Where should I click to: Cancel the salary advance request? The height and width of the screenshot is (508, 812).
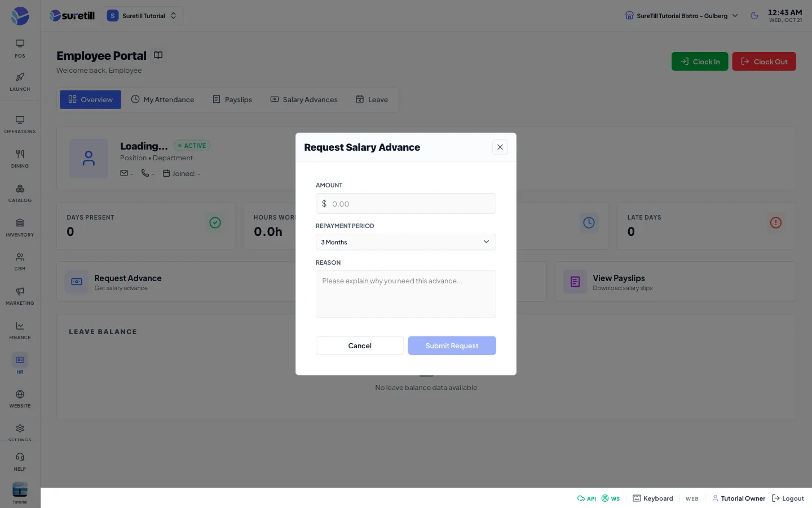360,345
